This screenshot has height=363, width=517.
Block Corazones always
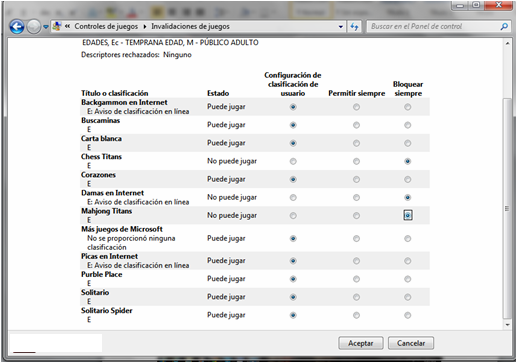(408, 179)
